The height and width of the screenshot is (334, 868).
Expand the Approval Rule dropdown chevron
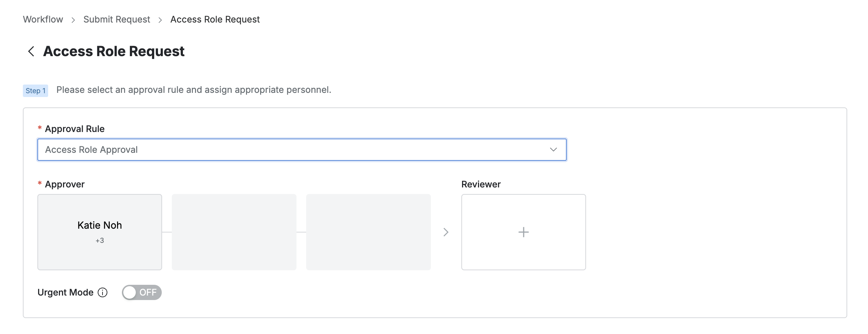(553, 150)
